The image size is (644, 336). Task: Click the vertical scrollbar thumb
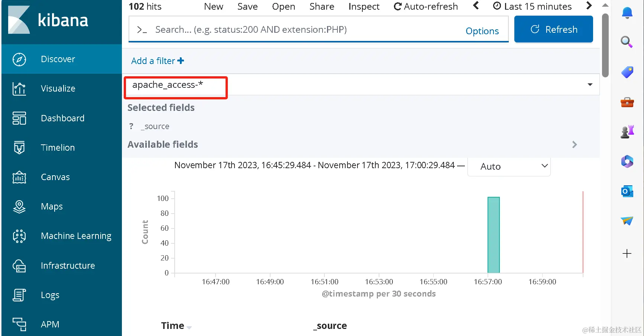click(x=605, y=45)
